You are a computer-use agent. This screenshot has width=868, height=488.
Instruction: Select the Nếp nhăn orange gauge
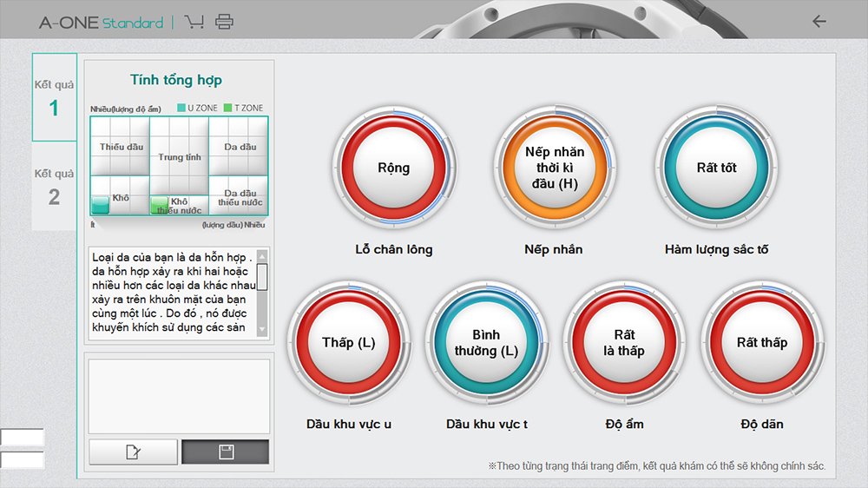click(556, 168)
